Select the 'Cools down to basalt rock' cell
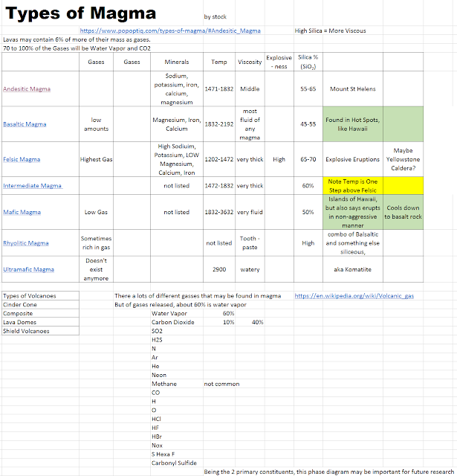457x476 pixels. 403,212
